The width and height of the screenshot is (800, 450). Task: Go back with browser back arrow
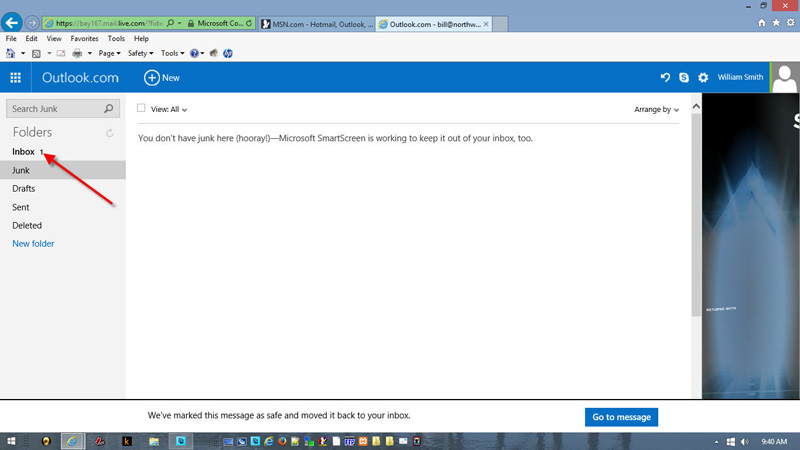pyautogui.click(x=11, y=23)
